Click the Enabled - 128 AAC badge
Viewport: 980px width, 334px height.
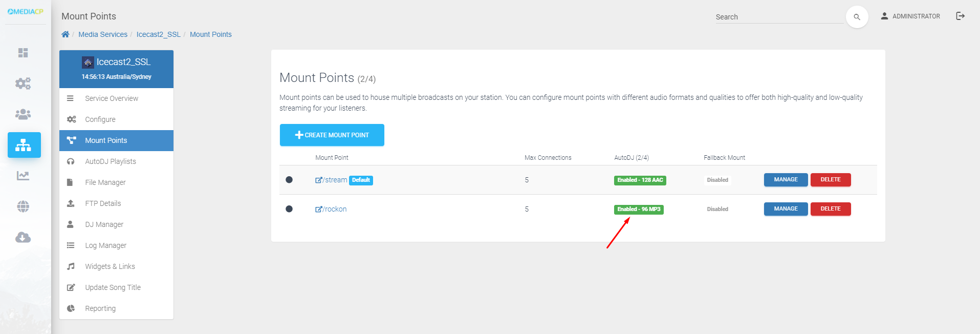[x=640, y=180]
